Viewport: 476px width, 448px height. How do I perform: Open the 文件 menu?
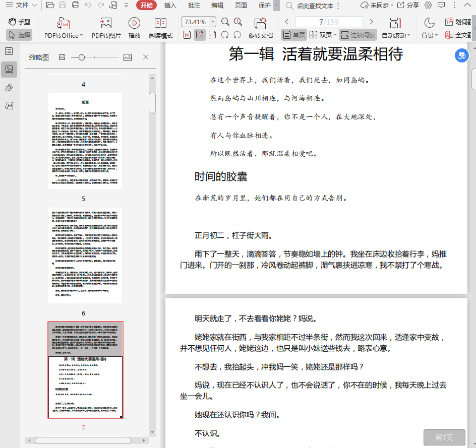pyautogui.click(x=21, y=5)
